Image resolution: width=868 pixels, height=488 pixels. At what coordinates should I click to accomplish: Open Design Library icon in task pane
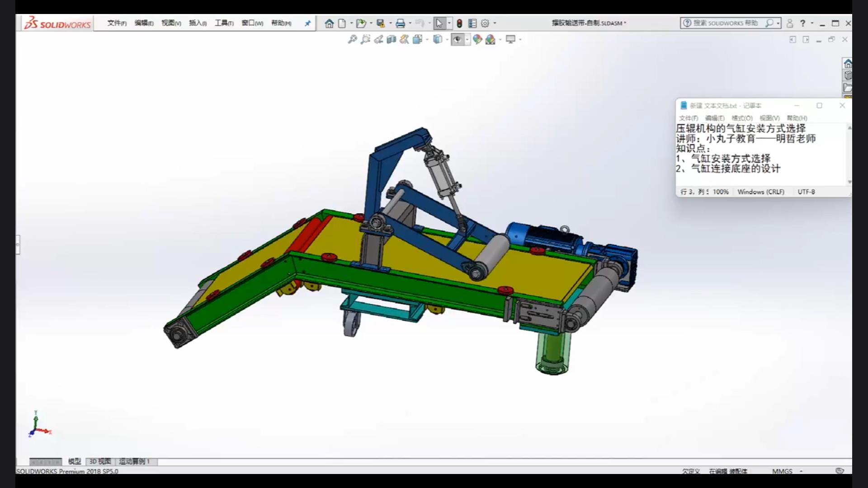[848, 75]
